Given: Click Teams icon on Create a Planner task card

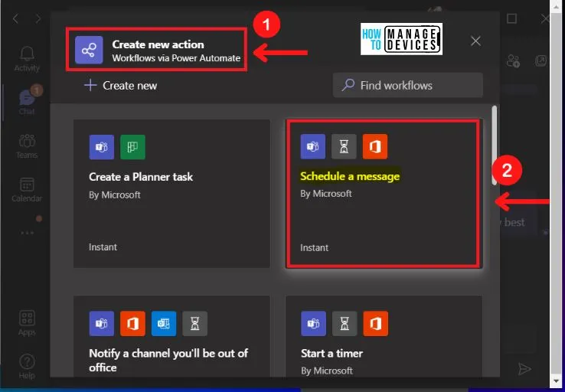Looking at the screenshot, I should pyautogui.click(x=102, y=147).
